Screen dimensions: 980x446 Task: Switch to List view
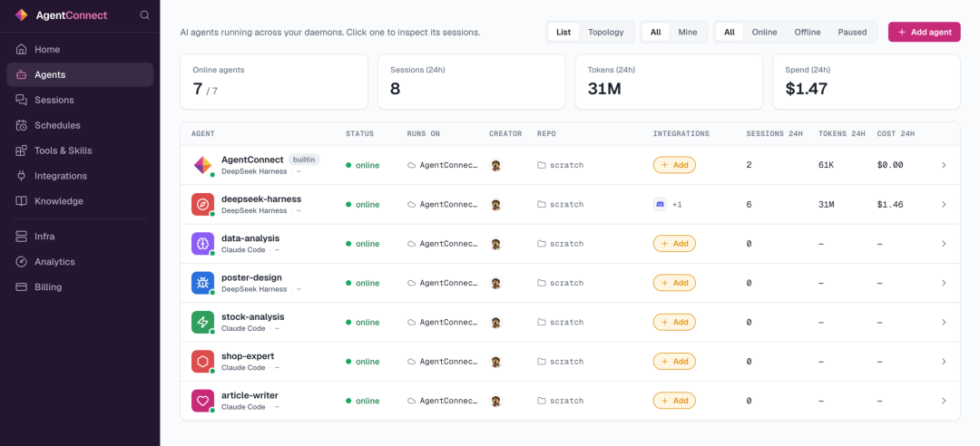pos(563,32)
